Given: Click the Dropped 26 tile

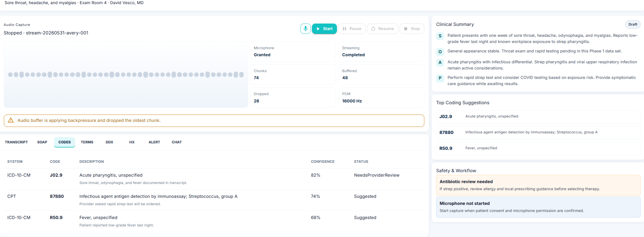Looking at the screenshot, I should click(x=293, y=97).
